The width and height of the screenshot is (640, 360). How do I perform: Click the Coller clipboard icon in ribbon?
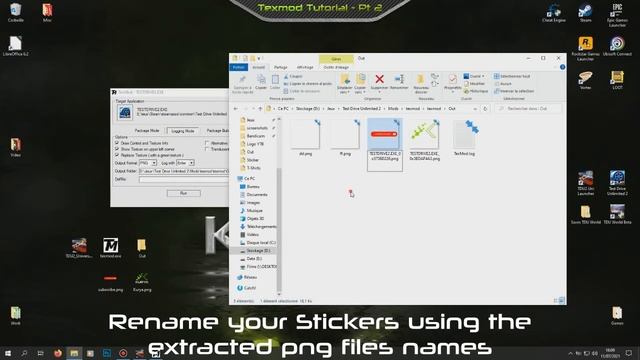[x=275, y=79]
